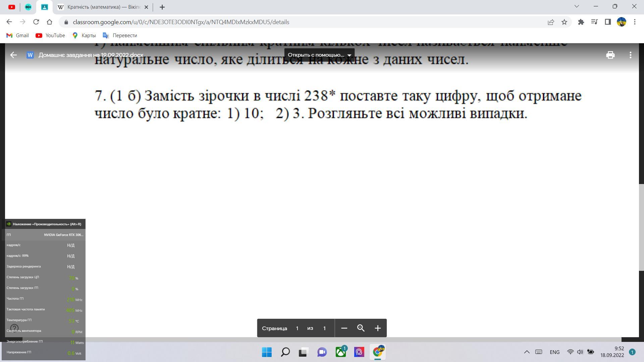Open the Перевести bookmark
The width and height of the screenshot is (644, 362).
[120, 36]
